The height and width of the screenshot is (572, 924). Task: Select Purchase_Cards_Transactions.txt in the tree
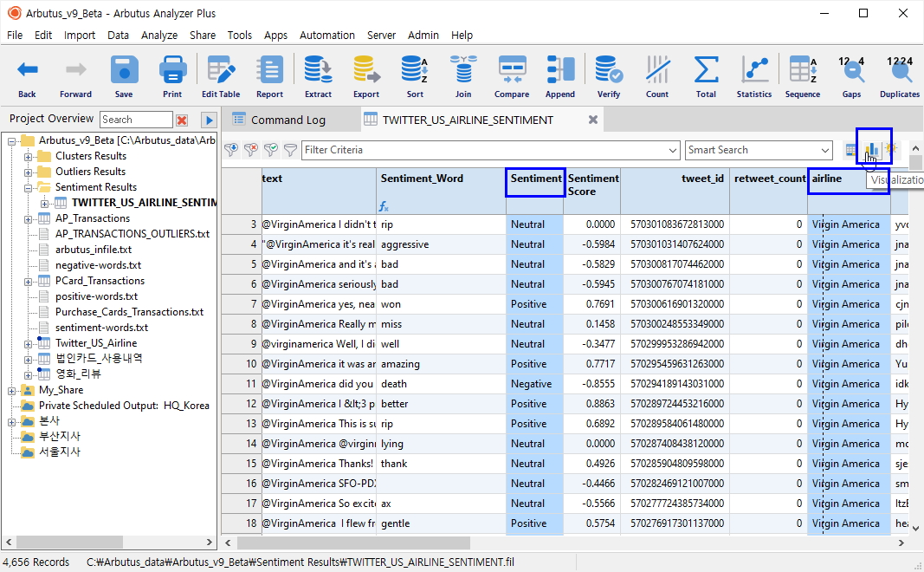click(x=129, y=312)
